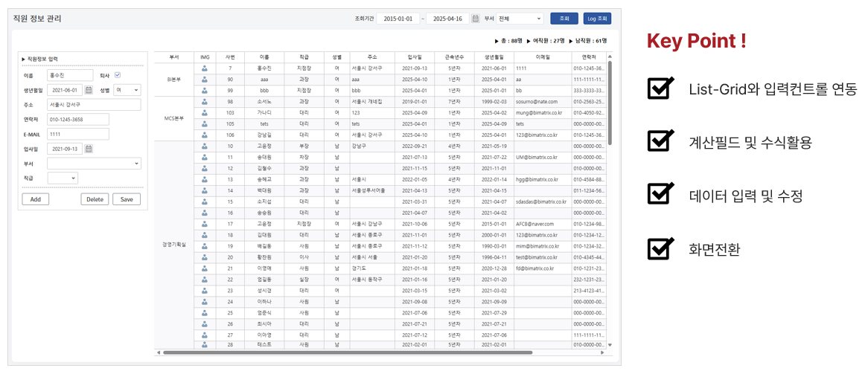Open the 성별 dropdown in input form

(x=127, y=90)
